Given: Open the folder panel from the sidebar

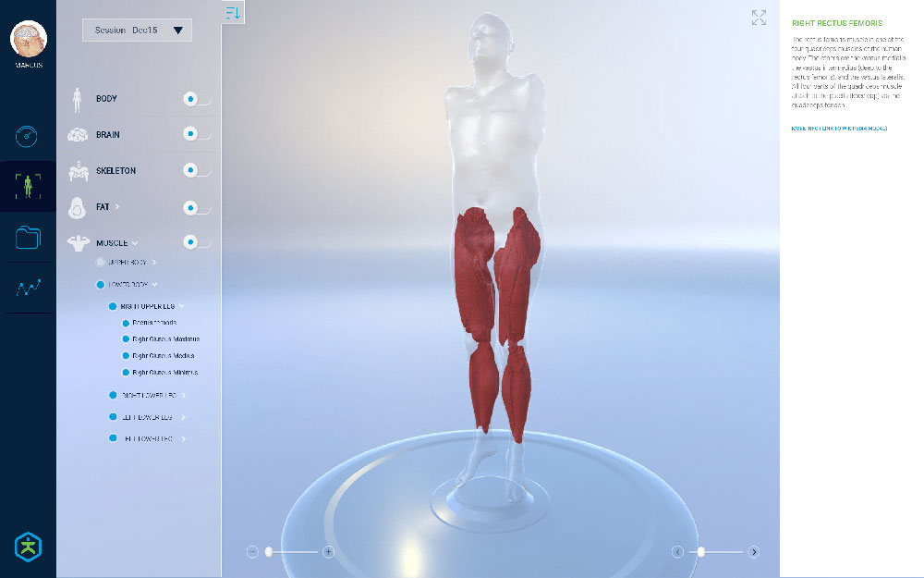Looking at the screenshot, I should 28,238.
